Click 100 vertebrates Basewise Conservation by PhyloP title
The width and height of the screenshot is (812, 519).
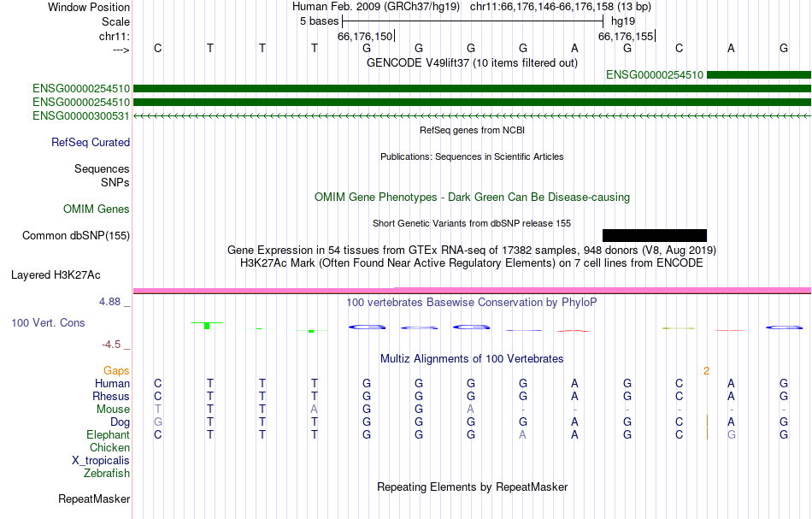pyautogui.click(x=472, y=302)
